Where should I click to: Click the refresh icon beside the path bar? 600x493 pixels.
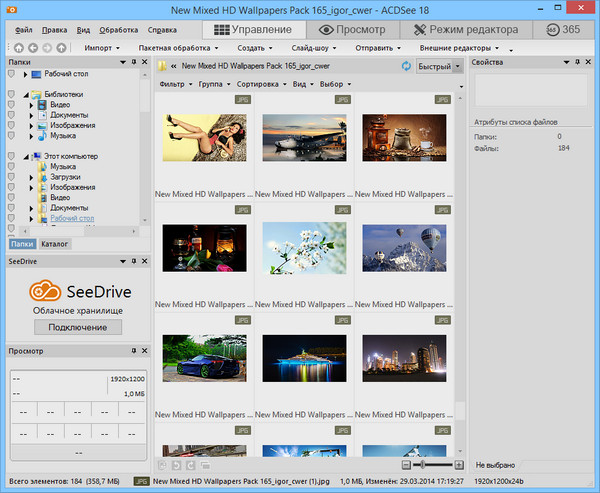coord(406,66)
